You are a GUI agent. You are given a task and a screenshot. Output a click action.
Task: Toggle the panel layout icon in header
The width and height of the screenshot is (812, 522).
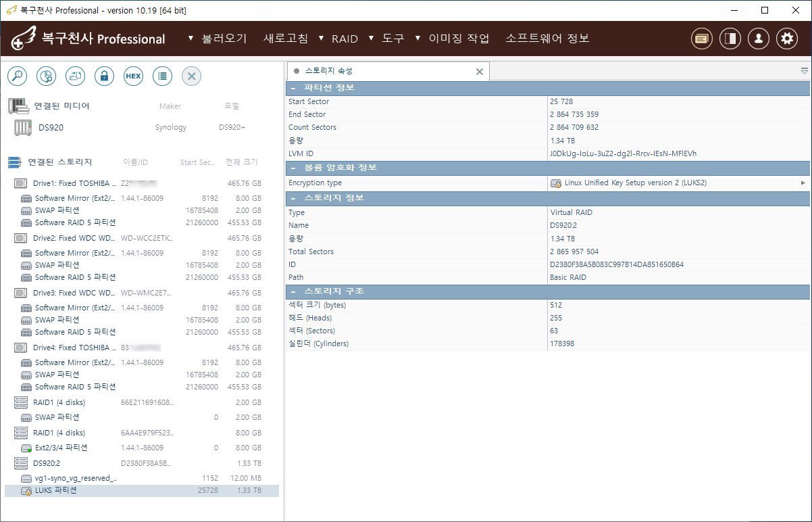pyautogui.click(x=730, y=39)
